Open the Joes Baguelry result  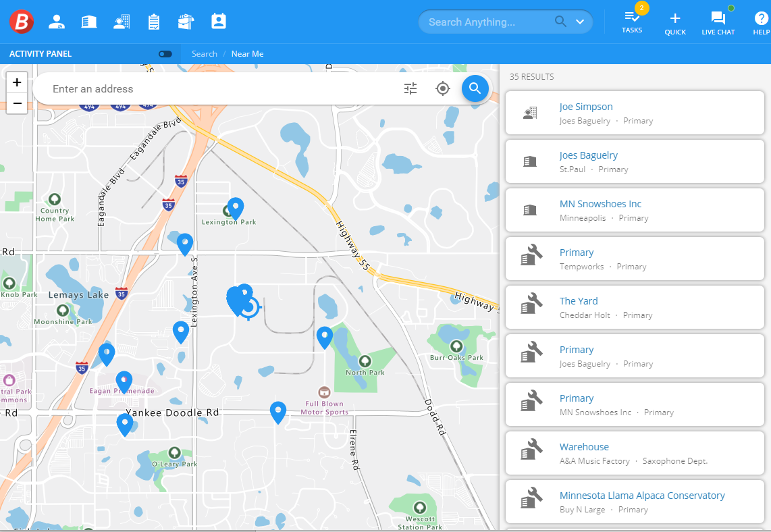635,161
